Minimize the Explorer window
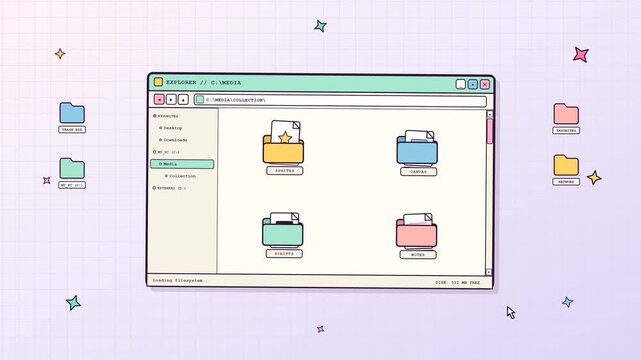Image resolution: width=641 pixels, height=360 pixels. pyautogui.click(x=461, y=84)
